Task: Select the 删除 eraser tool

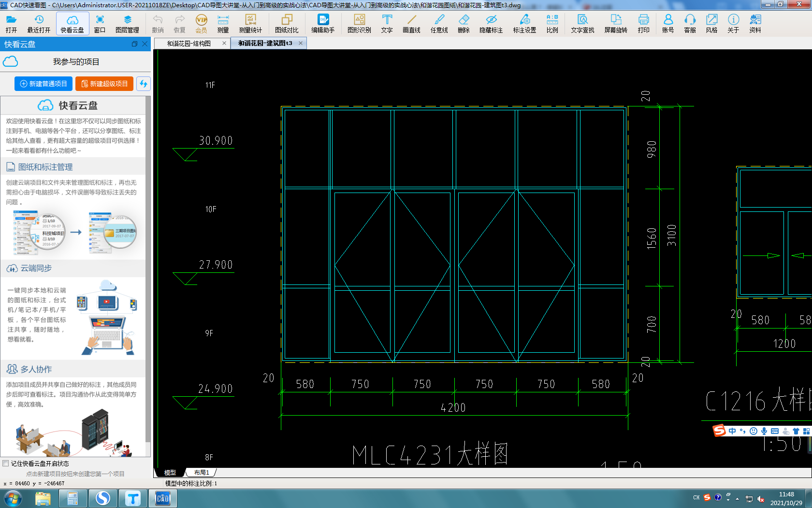Action: (464, 23)
